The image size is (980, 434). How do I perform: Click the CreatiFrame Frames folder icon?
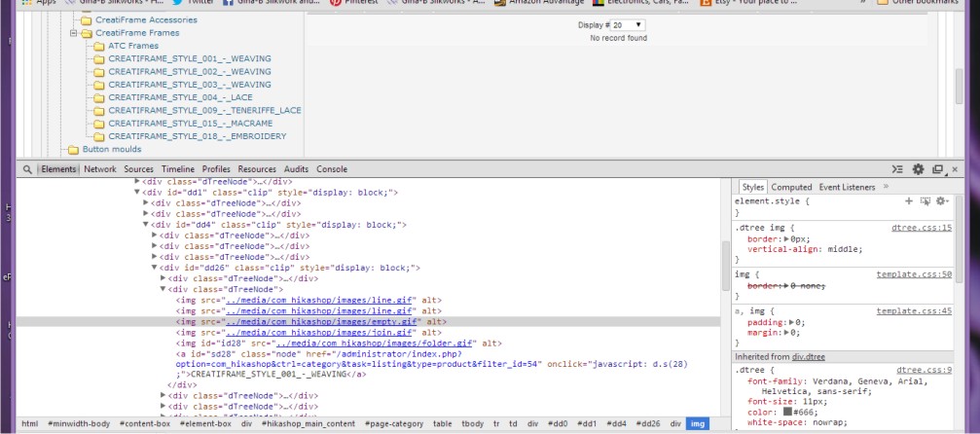coord(87,33)
